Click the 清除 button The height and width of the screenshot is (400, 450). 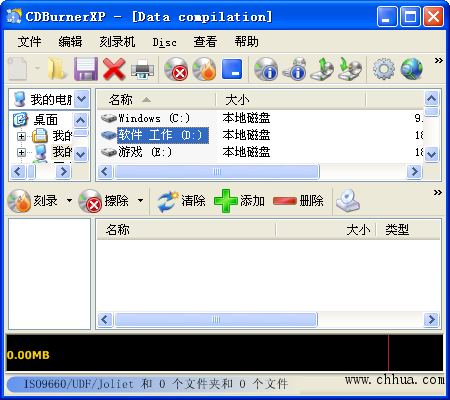182,201
